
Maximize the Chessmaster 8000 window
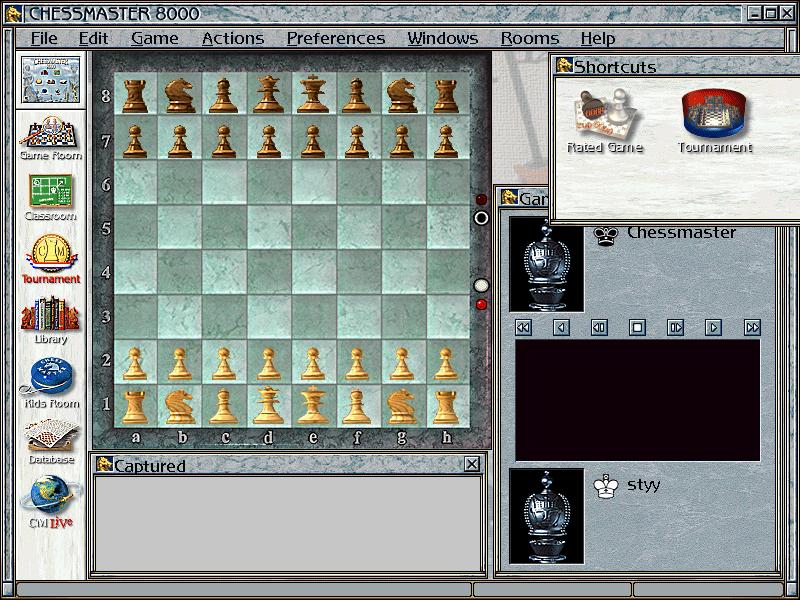770,13
